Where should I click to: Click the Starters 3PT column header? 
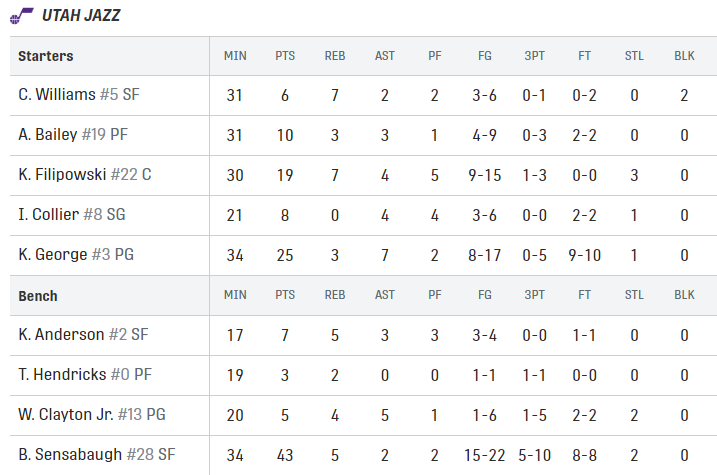[535, 56]
